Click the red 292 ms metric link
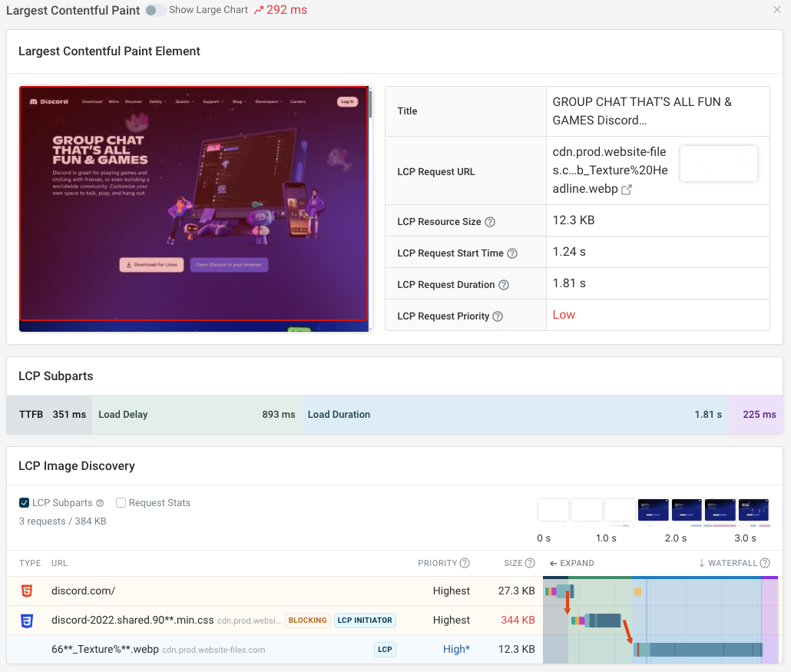Image resolution: width=791 pixels, height=672 pixels. pos(288,10)
